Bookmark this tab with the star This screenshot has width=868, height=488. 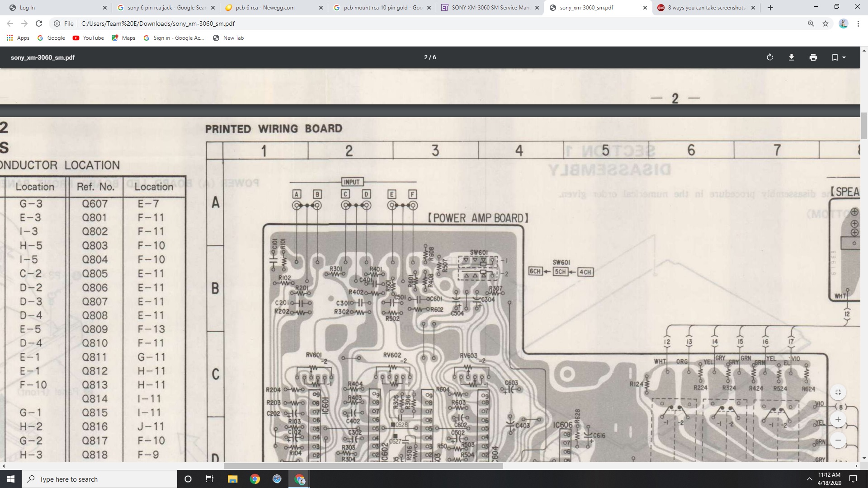click(x=826, y=23)
